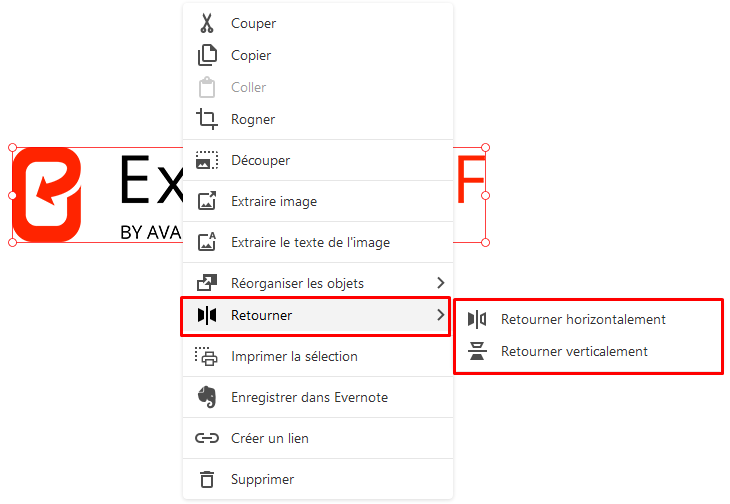Click the scissors Couper icon
The width and height of the screenshot is (730, 504).
207,23
